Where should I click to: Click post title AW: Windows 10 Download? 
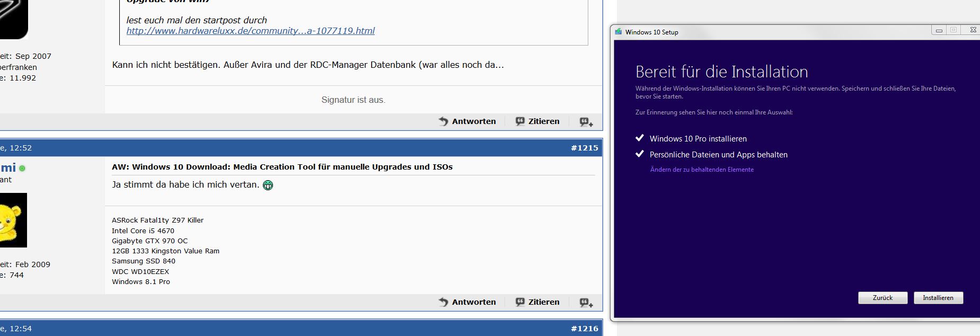(x=282, y=167)
